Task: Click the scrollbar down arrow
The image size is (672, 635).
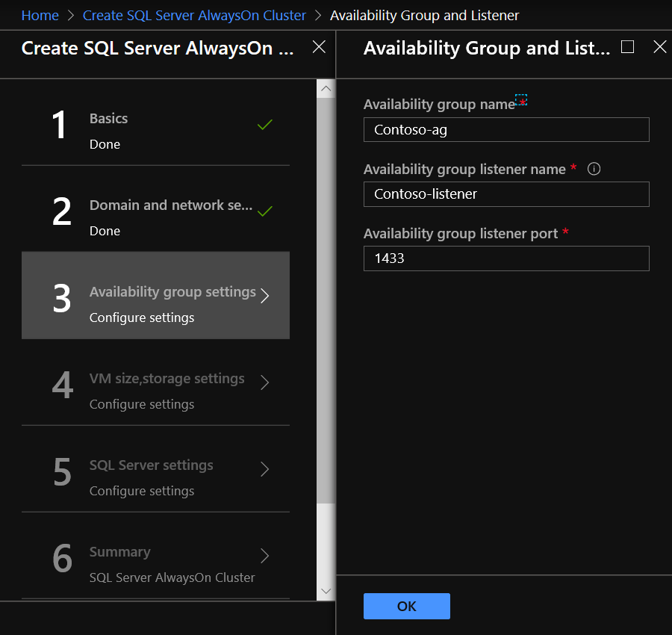Action: [x=326, y=590]
